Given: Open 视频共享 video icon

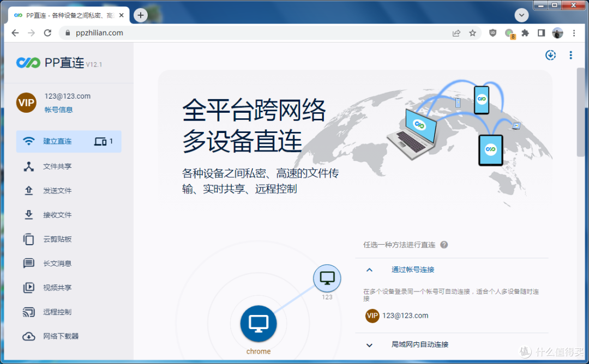Looking at the screenshot, I should [x=28, y=288].
